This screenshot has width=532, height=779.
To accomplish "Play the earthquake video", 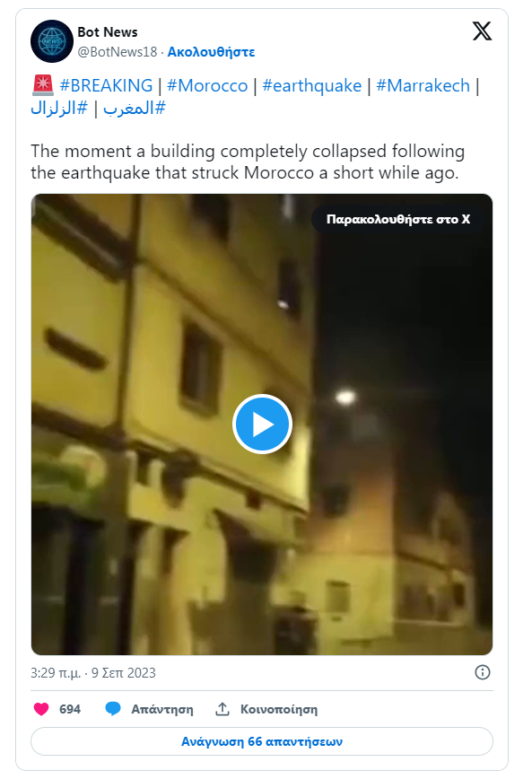I will pos(262,424).
